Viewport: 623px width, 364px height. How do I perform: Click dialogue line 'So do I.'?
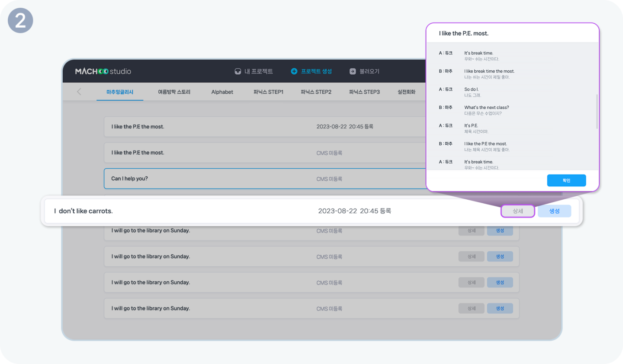[471, 89]
